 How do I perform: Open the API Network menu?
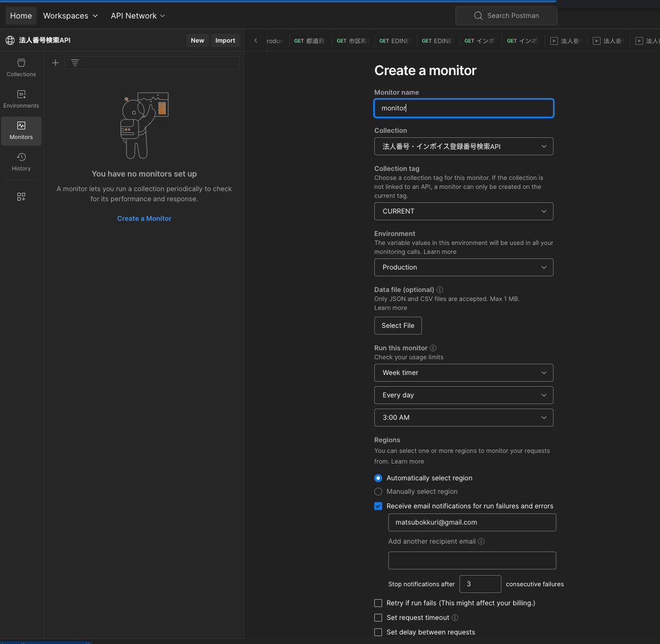click(137, 16)
